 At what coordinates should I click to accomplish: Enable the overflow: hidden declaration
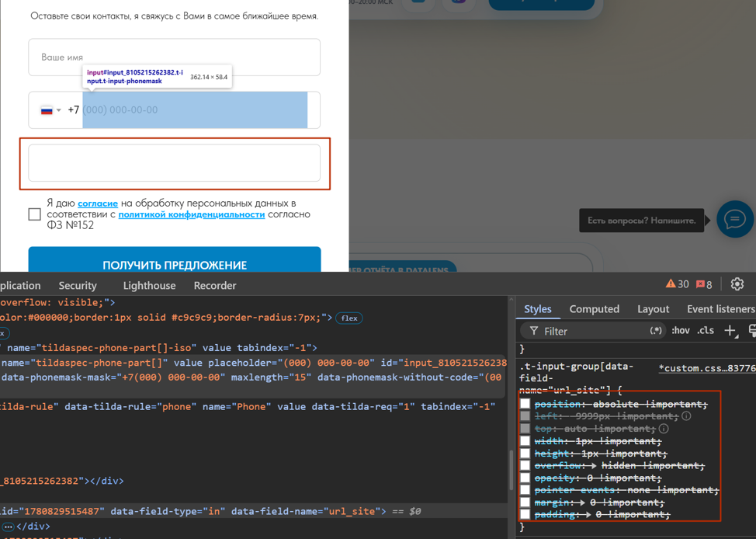525,465
